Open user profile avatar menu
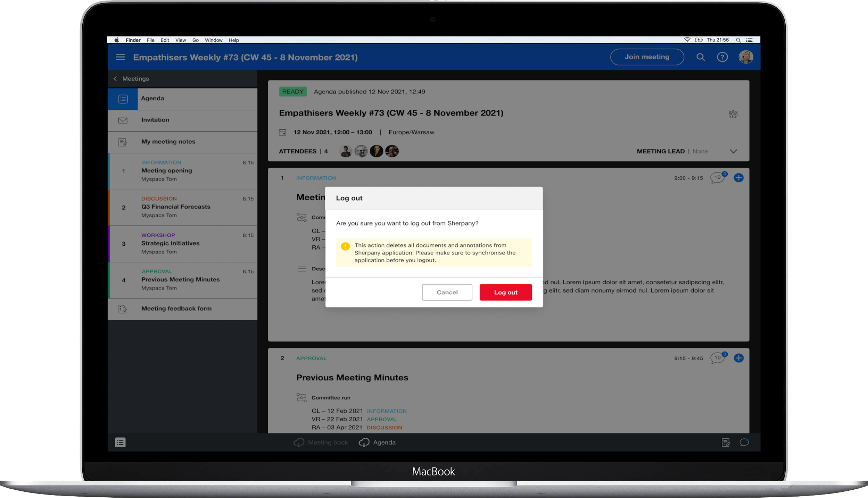This screenshot has height=498, width=868. click(746, 57)
